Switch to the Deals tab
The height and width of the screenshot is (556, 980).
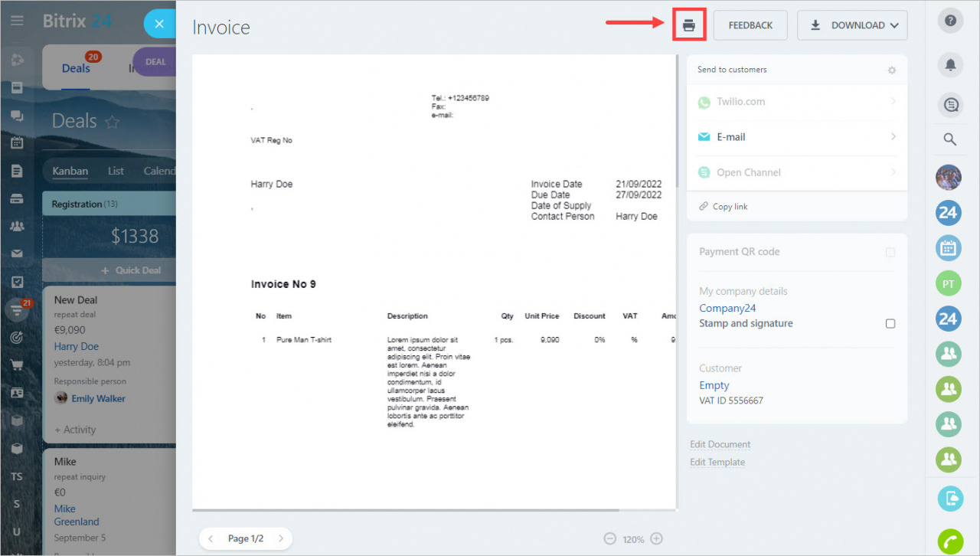point(76,68)
